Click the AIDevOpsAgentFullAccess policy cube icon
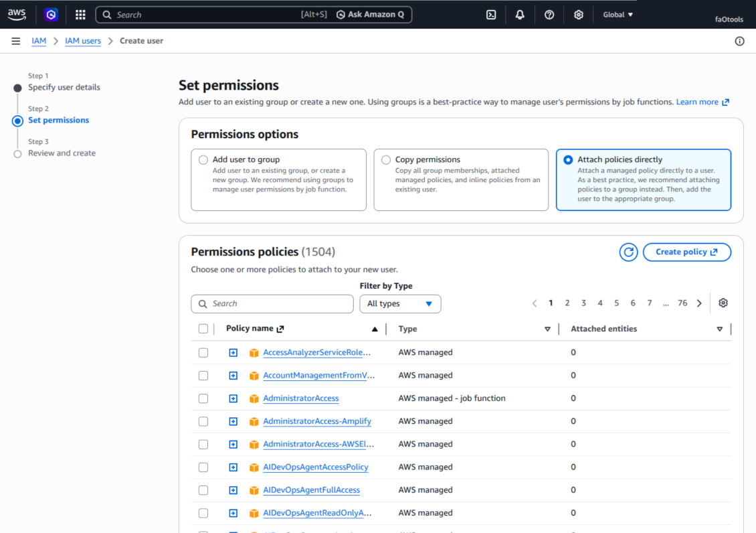The image size is (756, 533). [x=254, y=490]
